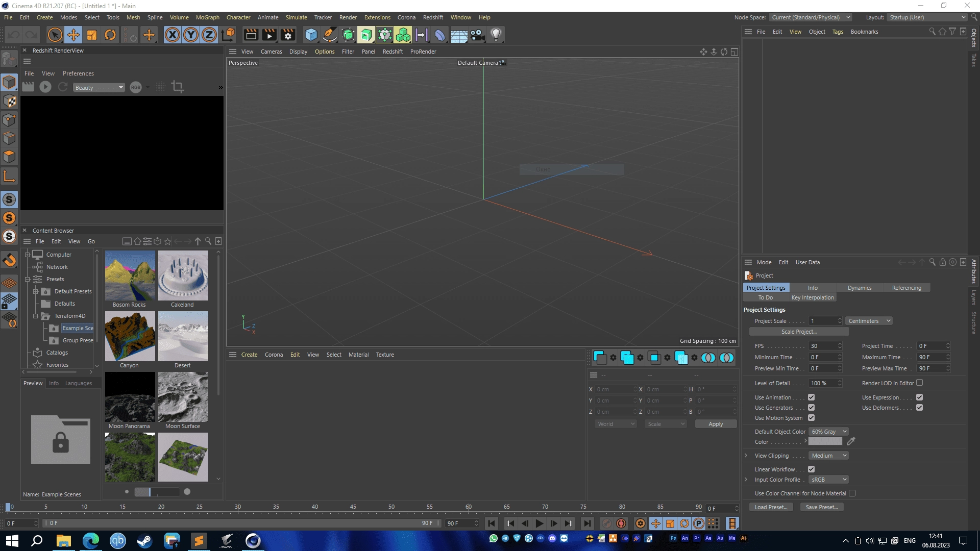
Task: Select the Move tool in top toolbar
Action: [73, 35]
